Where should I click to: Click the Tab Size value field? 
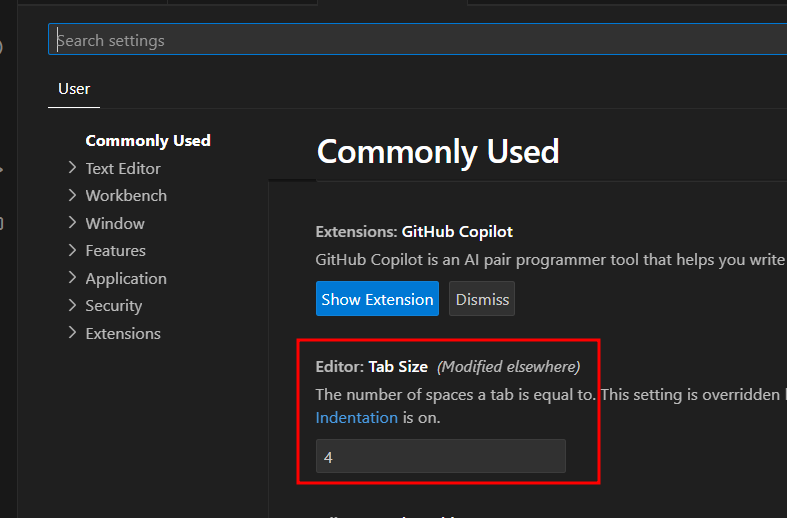pos(440,456)
